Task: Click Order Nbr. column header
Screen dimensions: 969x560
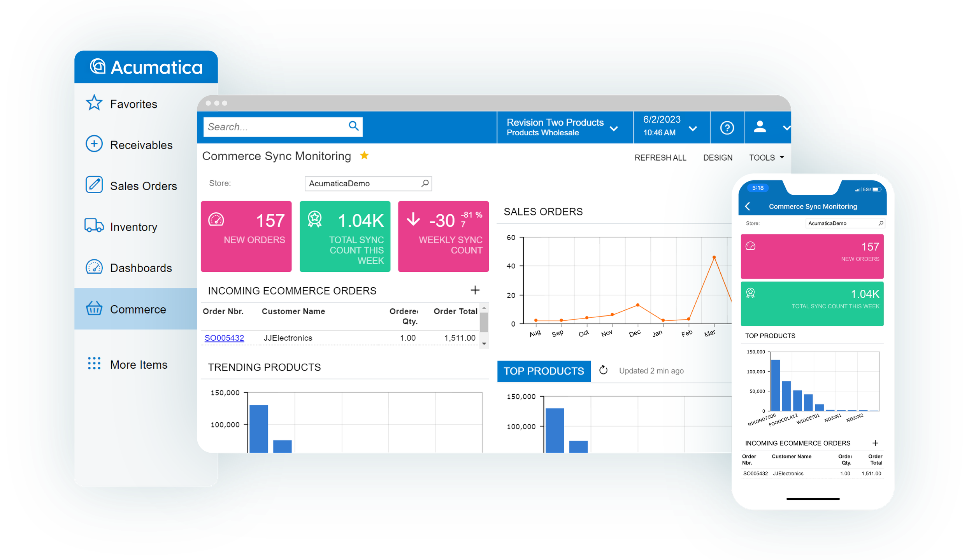Action: pyautogui.click(x=223, y=311)
